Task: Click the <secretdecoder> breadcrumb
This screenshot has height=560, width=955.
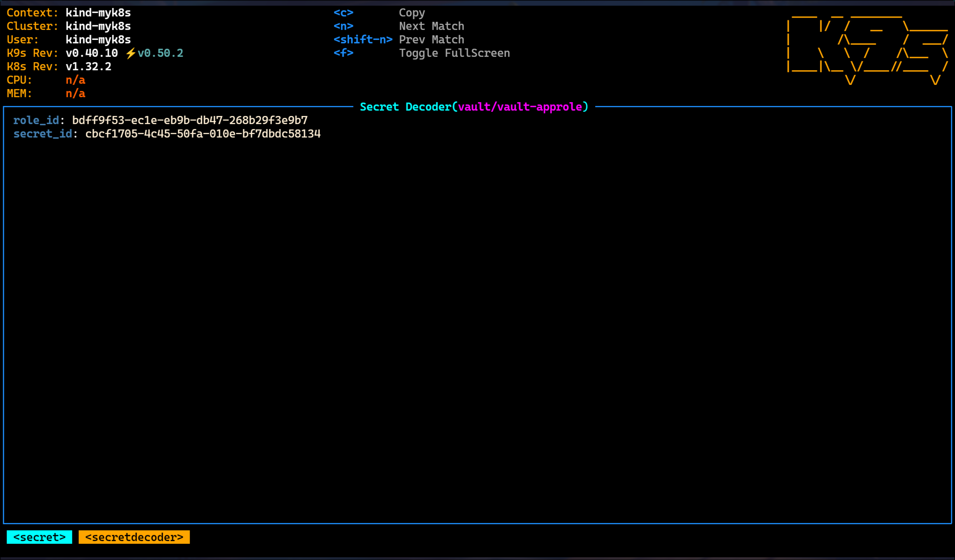Action: [x=134, y=537]
